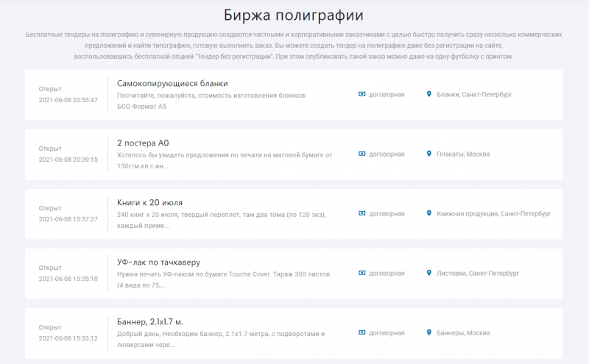589x364 pixels.
Task: Click money icon in Самокопирующиеся бланки row
Action: (x=361, y=95)
